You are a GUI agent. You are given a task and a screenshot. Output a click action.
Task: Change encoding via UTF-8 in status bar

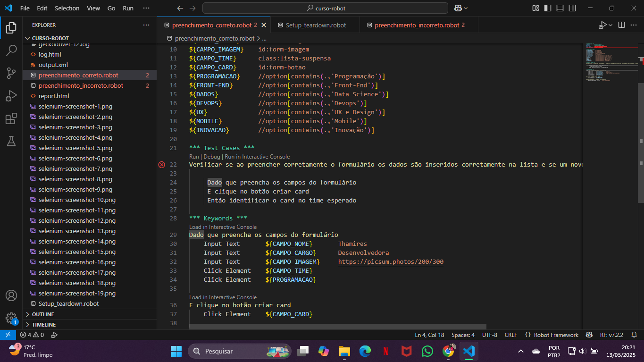[x=489, y=335]
